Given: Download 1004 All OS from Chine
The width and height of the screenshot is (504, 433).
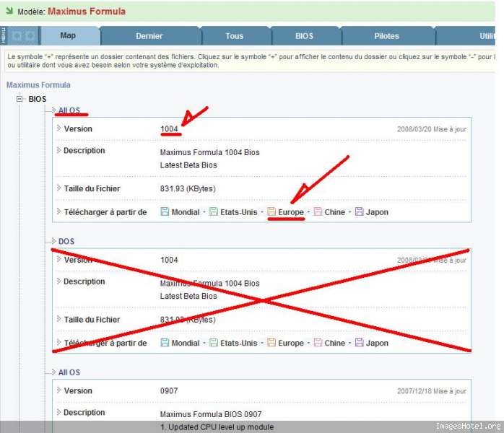Looking at the screenshot, I should [x=334, y=212].
